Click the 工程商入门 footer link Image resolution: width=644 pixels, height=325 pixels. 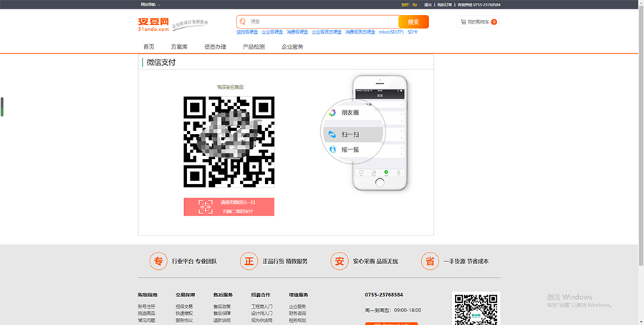pyautogui.click(x=261, y=306)
